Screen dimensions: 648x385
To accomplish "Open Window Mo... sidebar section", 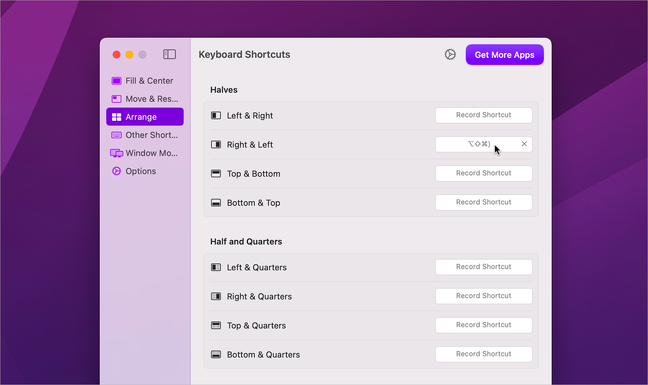I will (x=145, y=153).
